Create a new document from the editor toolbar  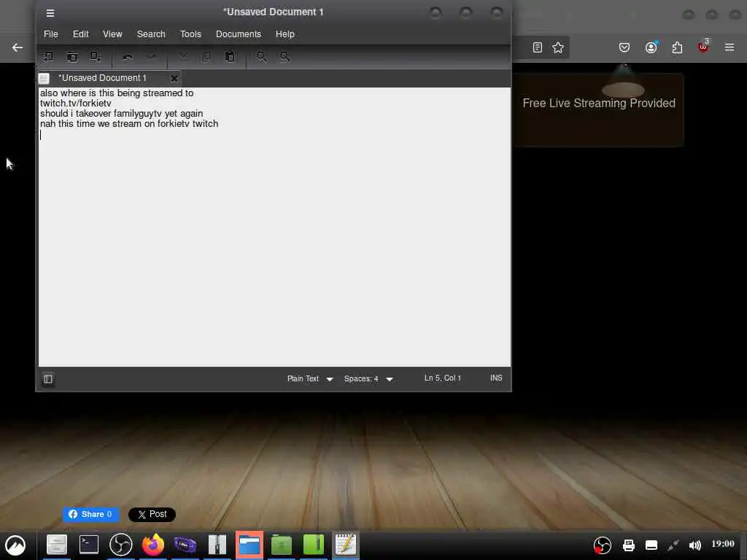(48, 57)
